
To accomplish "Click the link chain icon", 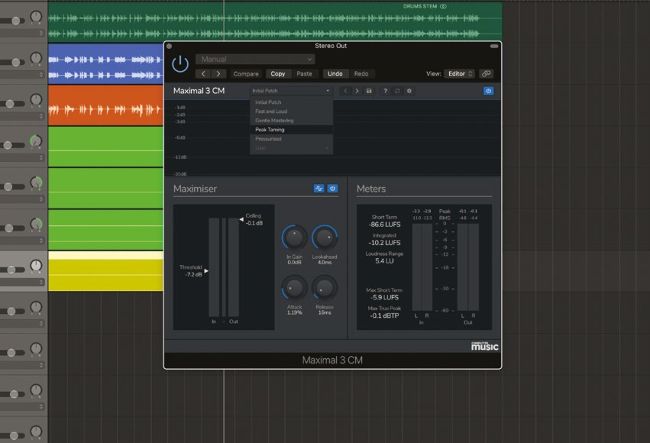I will pyautogui.click(x=486, y=74).
